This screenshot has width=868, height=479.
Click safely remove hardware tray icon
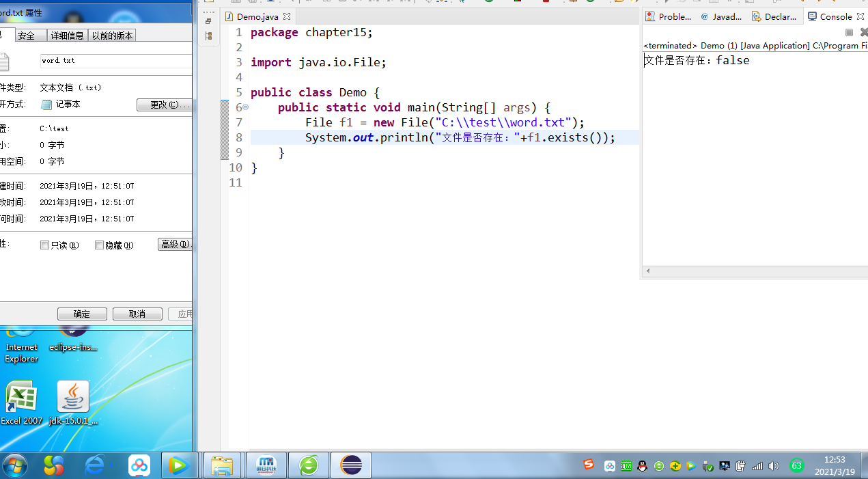[708, 466]
